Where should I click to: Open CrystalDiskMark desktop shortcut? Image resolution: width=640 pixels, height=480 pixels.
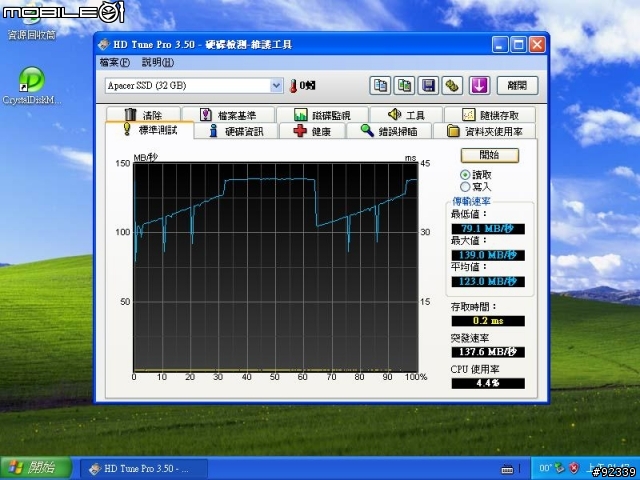pyautogui.click(x=32, y=85)
